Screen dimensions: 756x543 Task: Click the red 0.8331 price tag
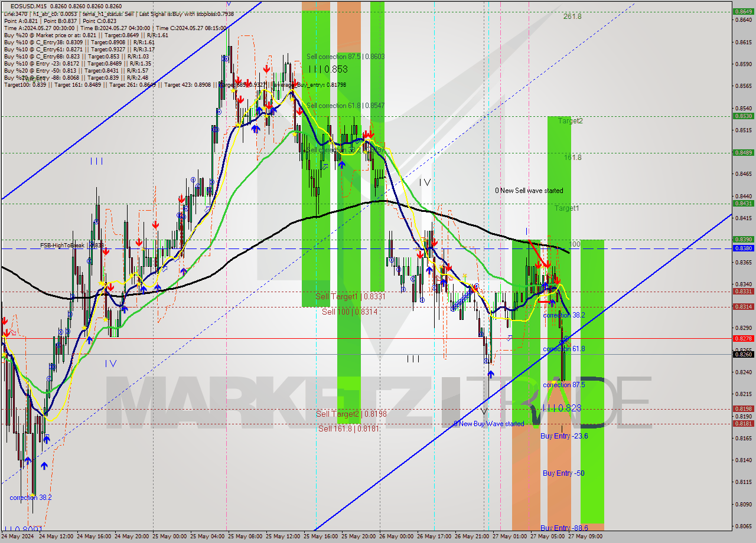(x=742, y=291)
